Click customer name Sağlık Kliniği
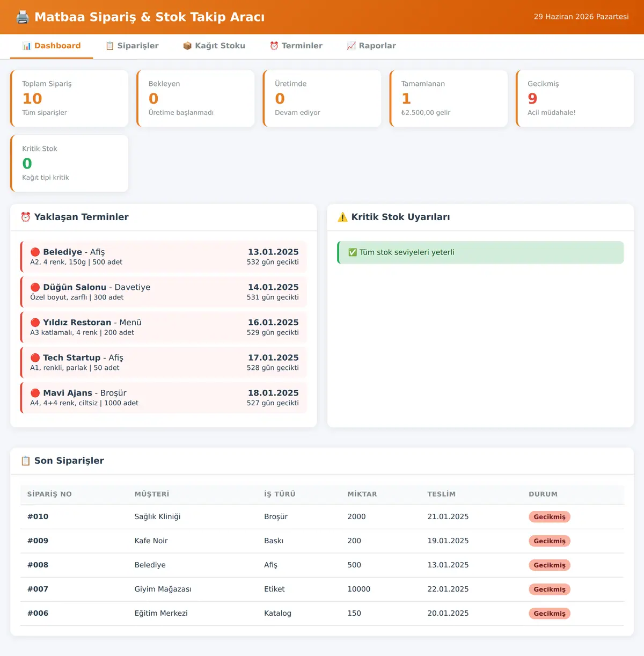 coord(158,517)
